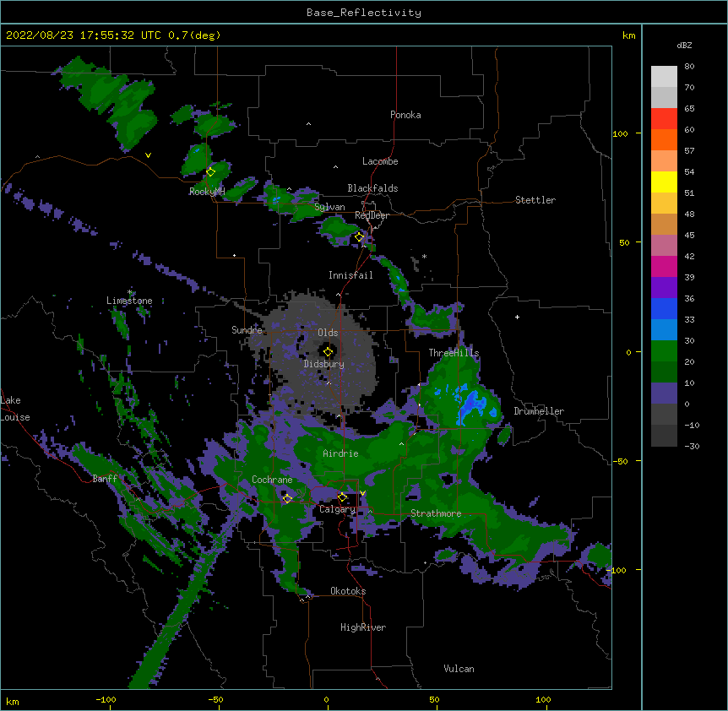Click the 30–33 dBZ storm core near ThreeHills
The width and height of the screenshot is (728, 711).
[472, 404]
